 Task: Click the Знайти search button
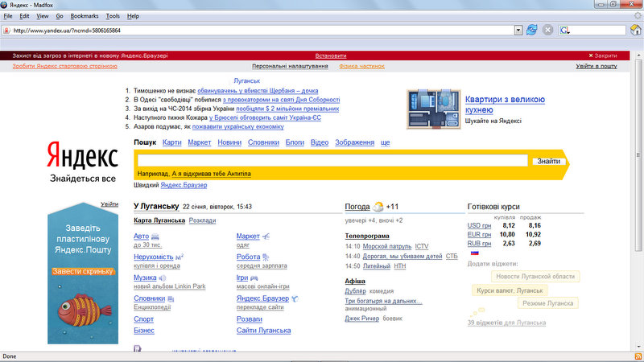tap(549, 162)
